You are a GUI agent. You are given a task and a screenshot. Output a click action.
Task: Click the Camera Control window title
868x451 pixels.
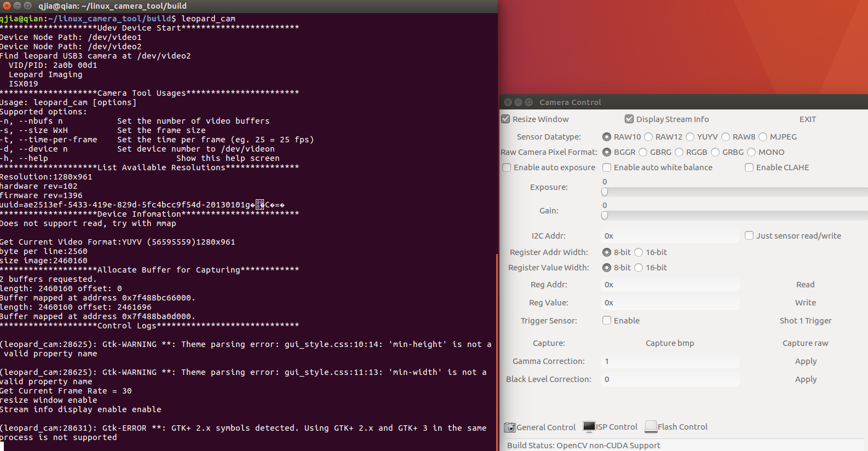click(570, 102)
